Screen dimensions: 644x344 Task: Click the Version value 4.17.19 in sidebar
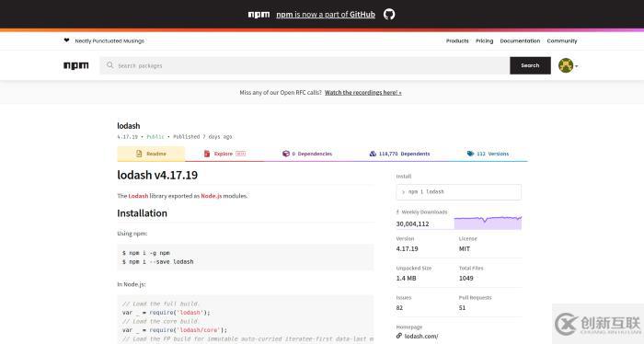(407, 248)
